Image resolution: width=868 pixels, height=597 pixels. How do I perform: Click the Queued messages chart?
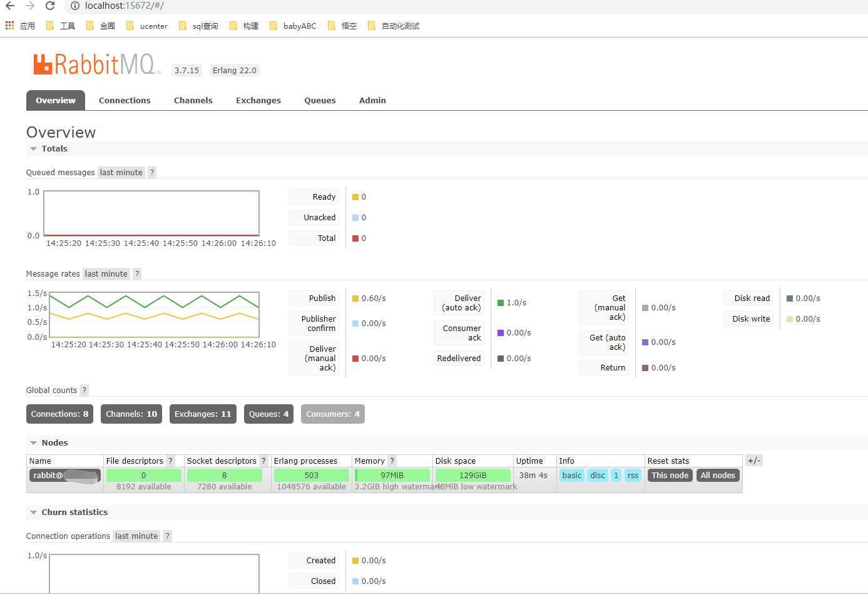pyautogui.click(x=151, y=213)
